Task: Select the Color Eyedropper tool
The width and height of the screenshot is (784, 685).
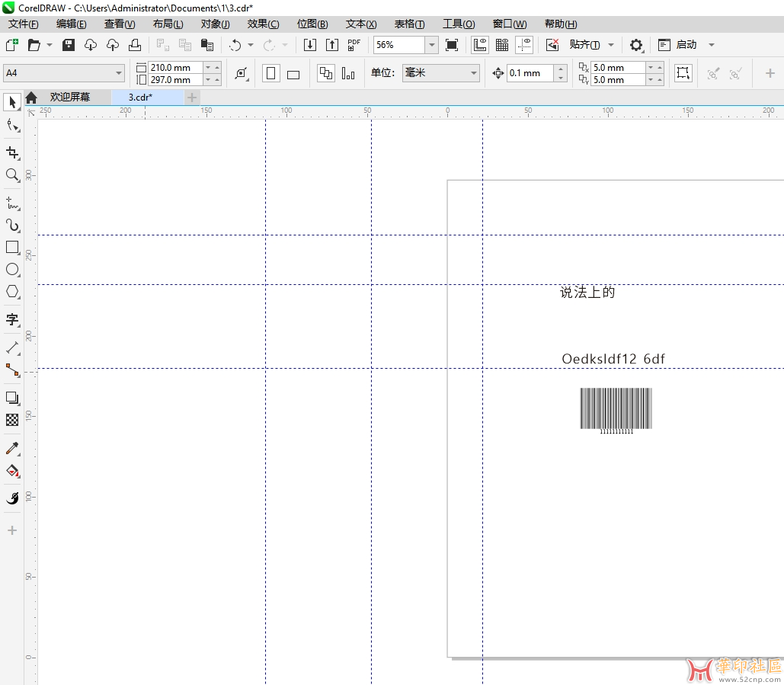Action: coord(12,449)
